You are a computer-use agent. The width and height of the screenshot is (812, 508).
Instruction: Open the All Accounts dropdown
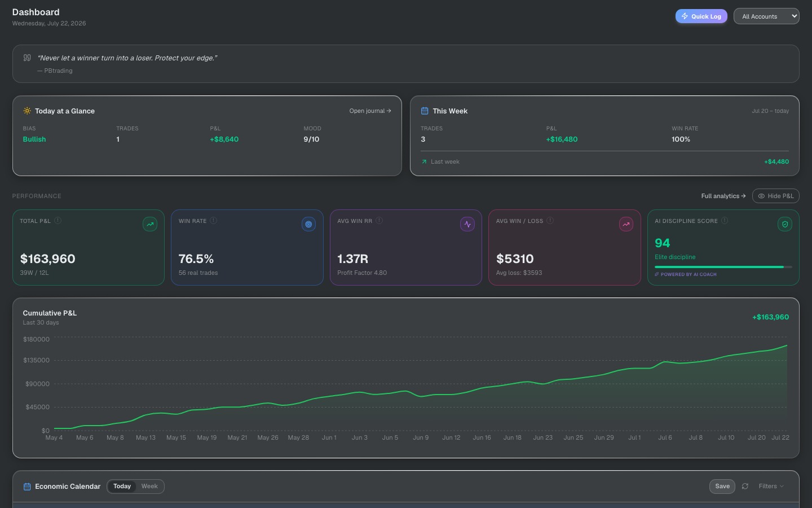click(766, 16)
